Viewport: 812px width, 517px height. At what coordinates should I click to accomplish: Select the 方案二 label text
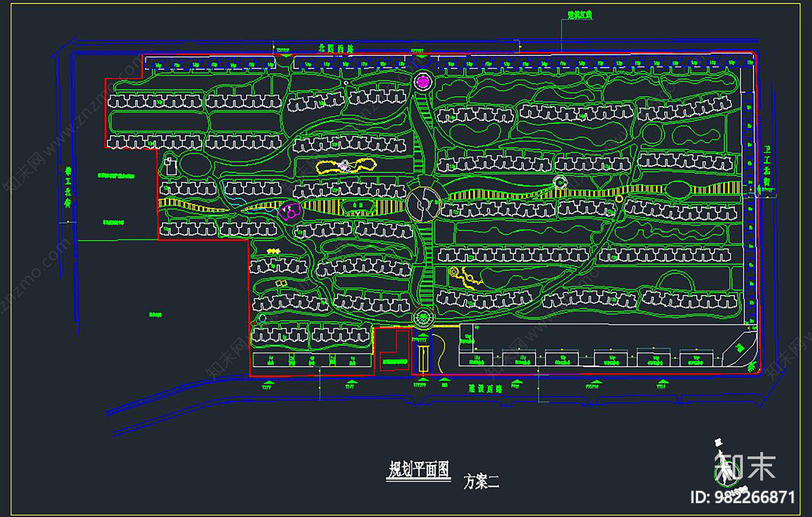pyautogui.click(x=481, y=481)
